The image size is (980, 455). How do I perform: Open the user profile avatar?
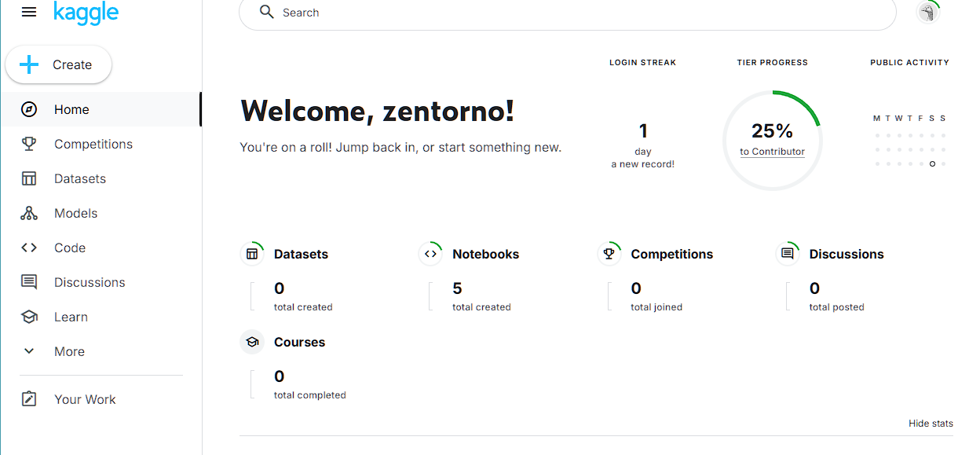point(928,13)
